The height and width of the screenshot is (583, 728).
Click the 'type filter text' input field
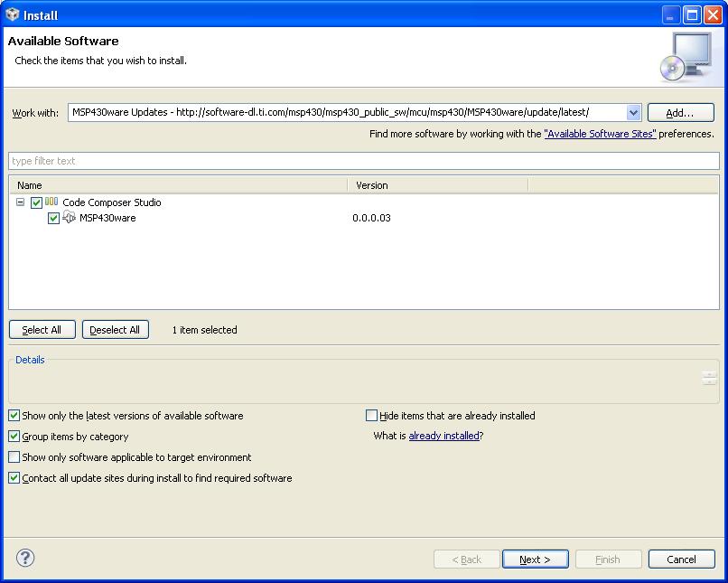(361, 160)
